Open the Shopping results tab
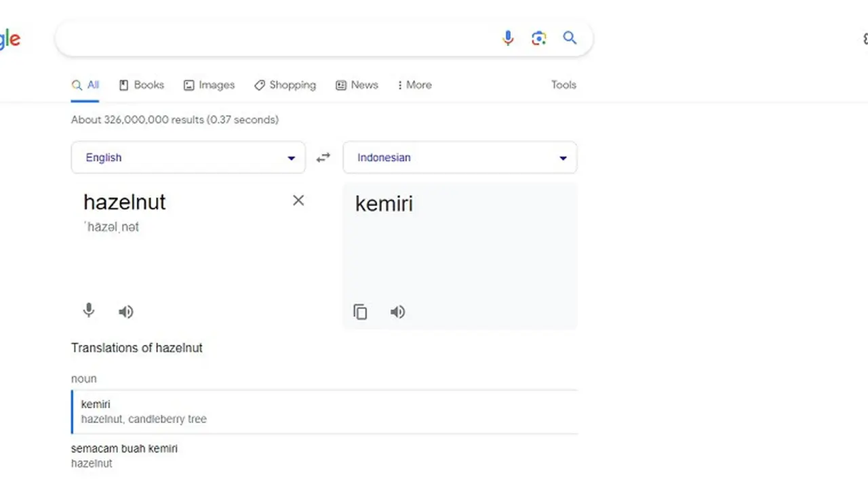This screenshot has width=868, height=488. pos(285,85)
